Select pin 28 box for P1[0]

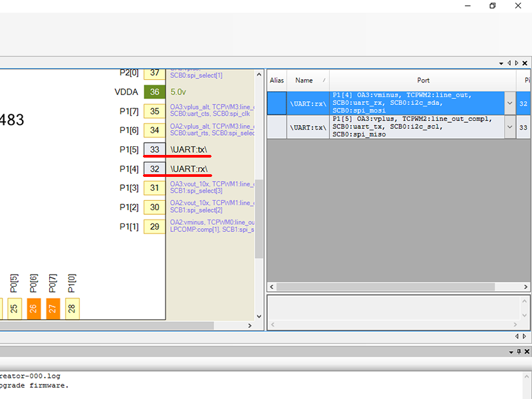coord(72,309)
